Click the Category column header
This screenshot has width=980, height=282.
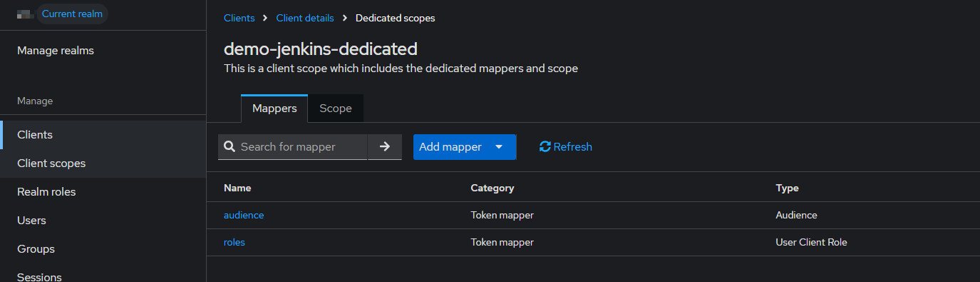click(492, 188)
